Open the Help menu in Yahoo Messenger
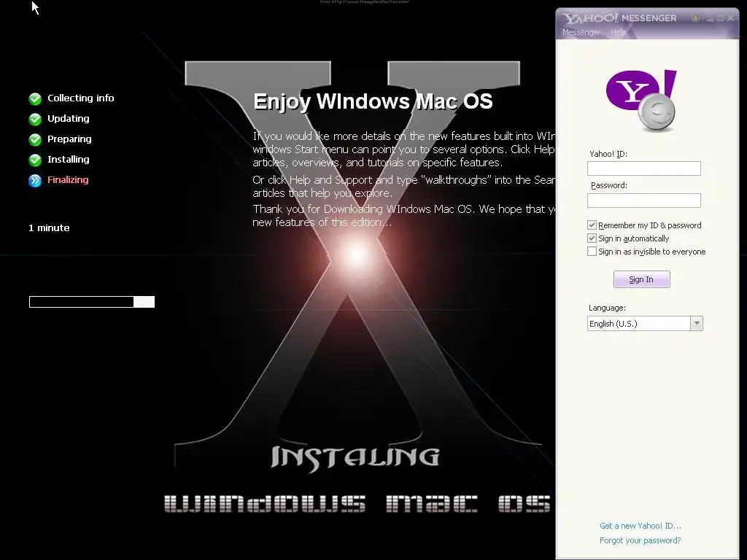 (619, 32)
